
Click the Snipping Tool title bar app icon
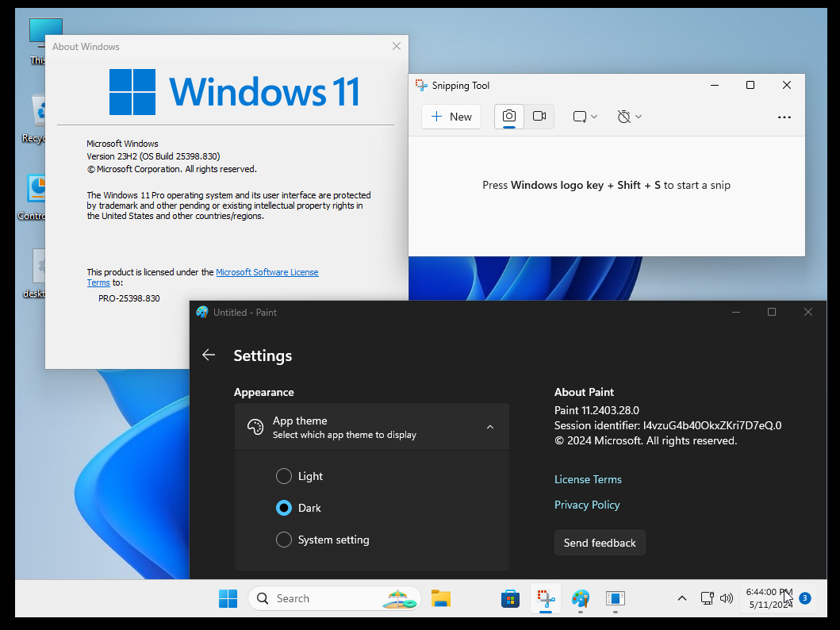(422, 85)
